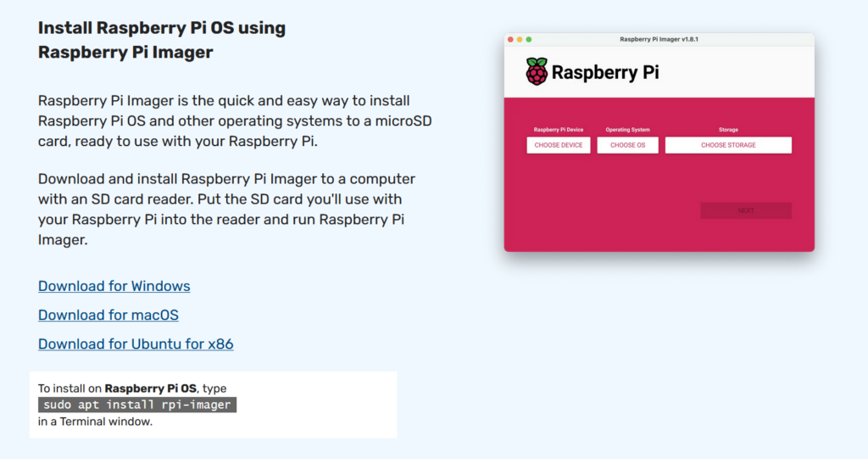Click the Raspberry Pi raspberry logo

pos(537,72)
